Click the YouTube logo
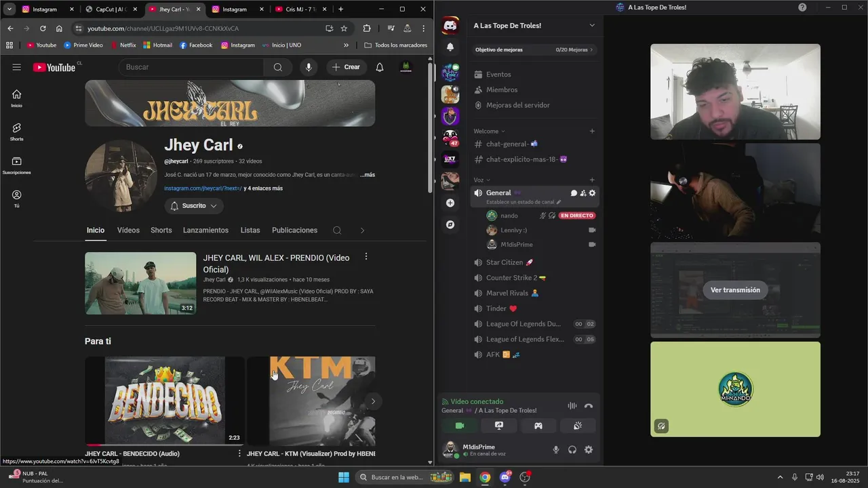868x488 pixels. coord(54,67)
